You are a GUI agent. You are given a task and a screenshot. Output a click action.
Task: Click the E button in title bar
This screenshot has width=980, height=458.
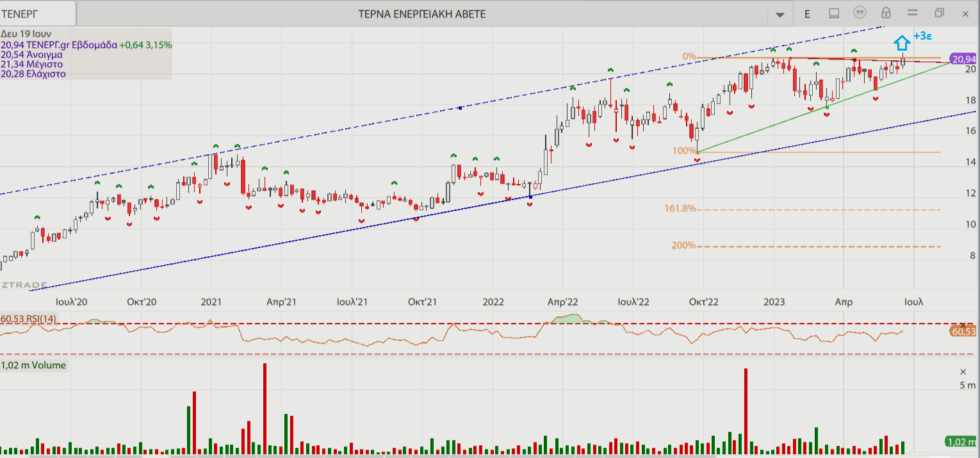coord(807,13)
